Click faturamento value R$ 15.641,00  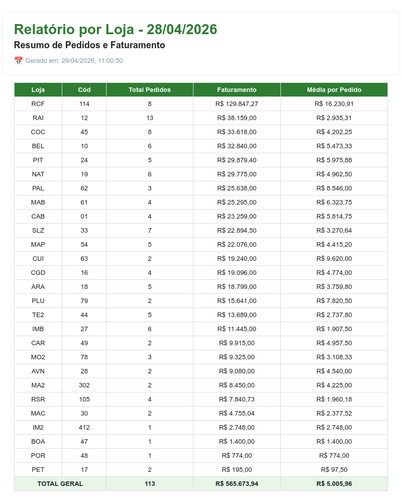[x=237, y=301]
